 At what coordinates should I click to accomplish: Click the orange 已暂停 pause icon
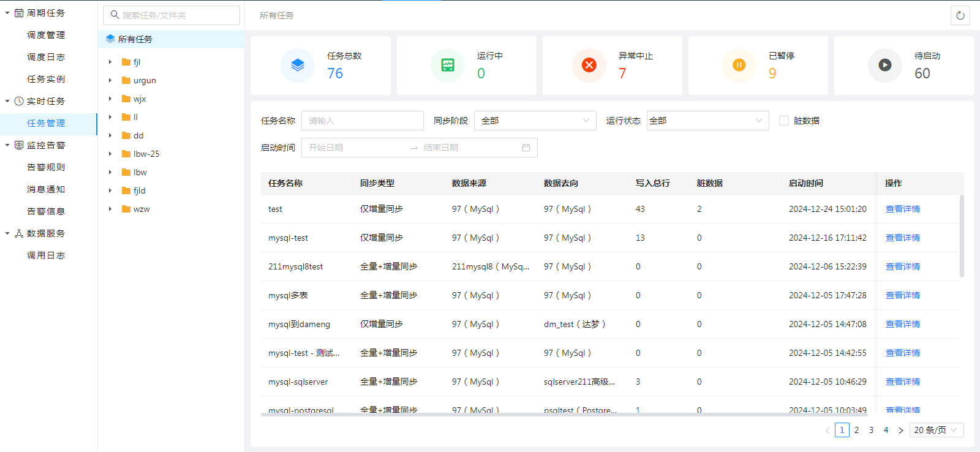pos(739,65)
